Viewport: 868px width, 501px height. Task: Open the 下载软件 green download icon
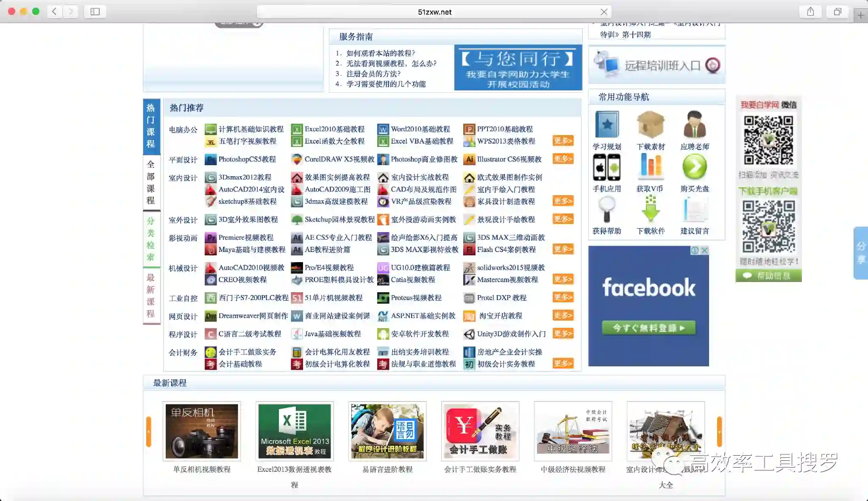click(651, 209)
